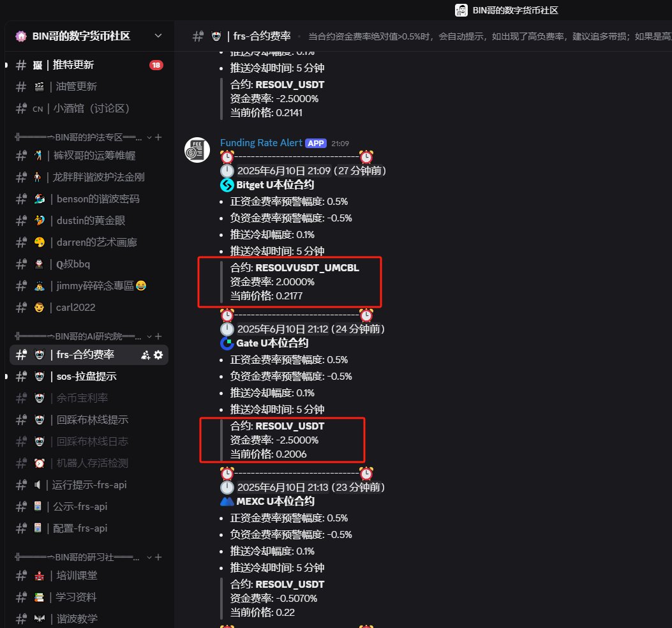Click the hash icon in channel header
The image size is (672, 628).
pos(198,36)
